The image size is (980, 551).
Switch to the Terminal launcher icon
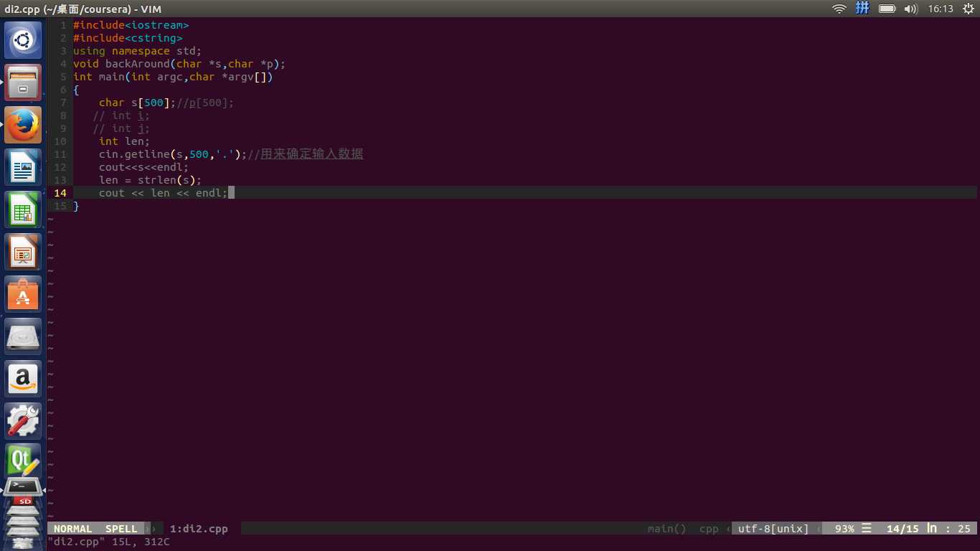tap(23, 487)
